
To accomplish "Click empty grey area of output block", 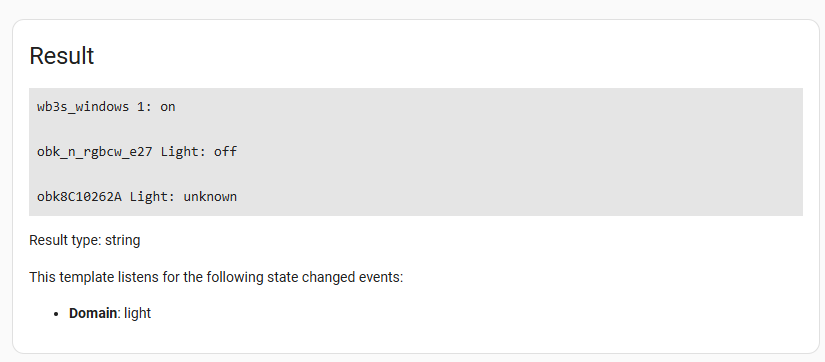I will pos(526,152).
